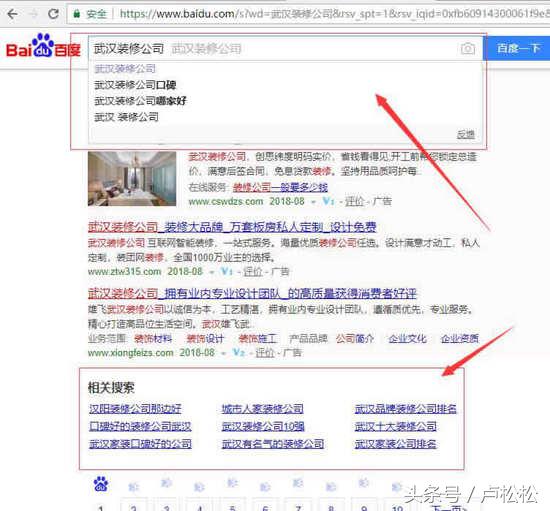The image size is (550, 511).
Task: Click the Baidu paw pagination icon
Action: [101, 484]
